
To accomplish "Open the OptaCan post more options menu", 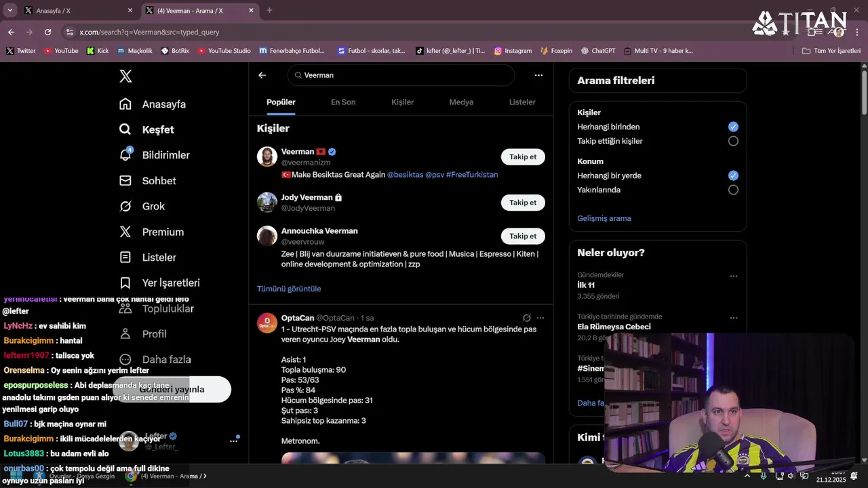I will click(x=540, y=318).
